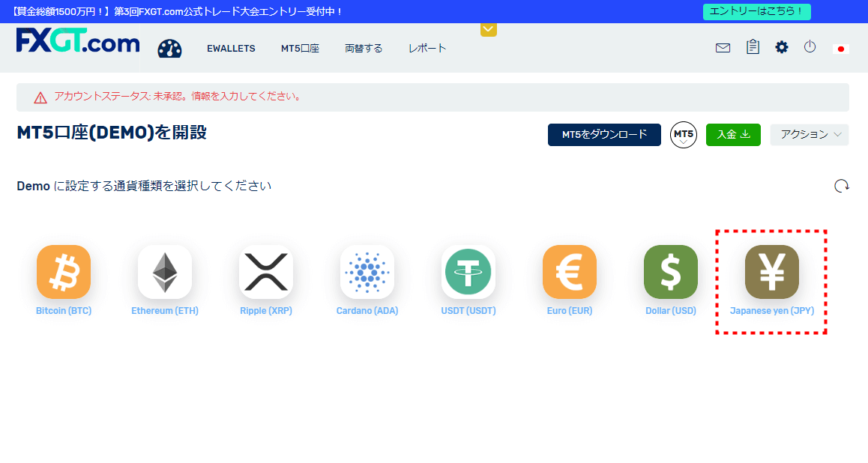Screen dimensions: 868x463
Task: Open the settings gear icon
Action: point(781,47)
